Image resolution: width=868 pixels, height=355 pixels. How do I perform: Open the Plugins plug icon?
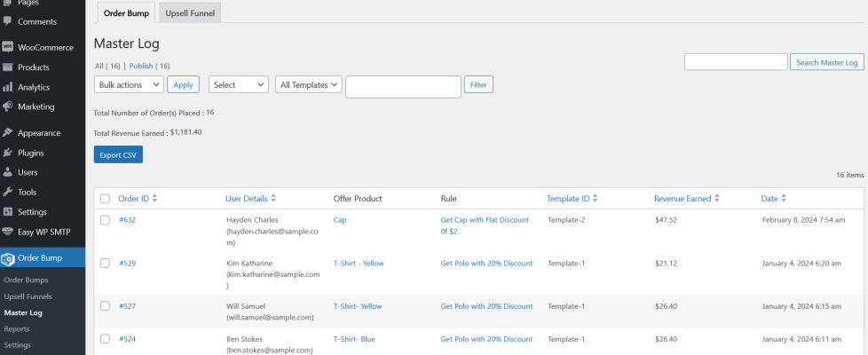point(8,153)
